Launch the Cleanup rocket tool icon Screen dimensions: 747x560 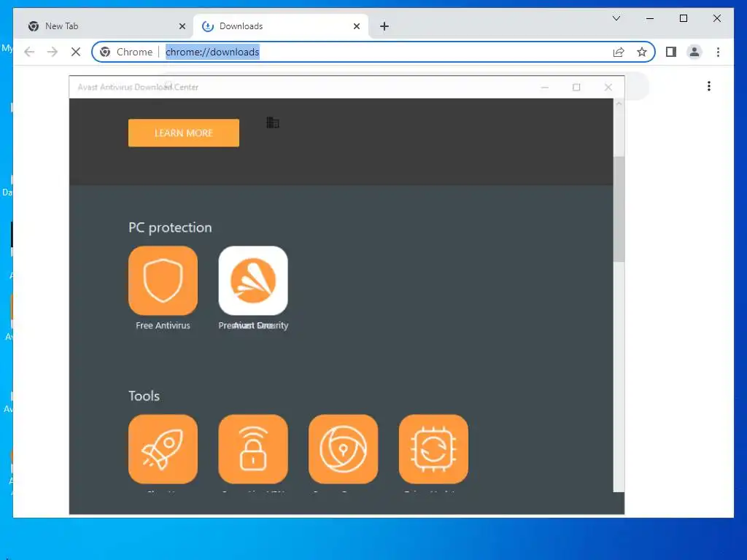pyautogui.click(x=163, y=449)
